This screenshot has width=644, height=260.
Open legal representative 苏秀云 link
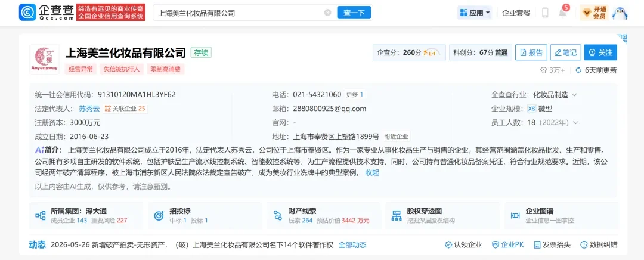(89, 109)
